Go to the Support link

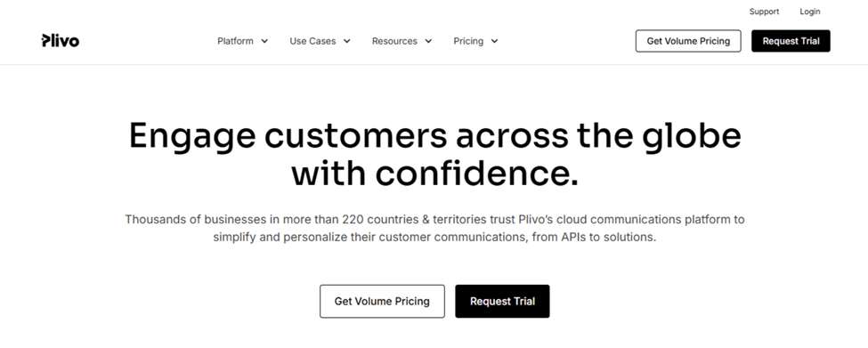click(x=764, y=12)
